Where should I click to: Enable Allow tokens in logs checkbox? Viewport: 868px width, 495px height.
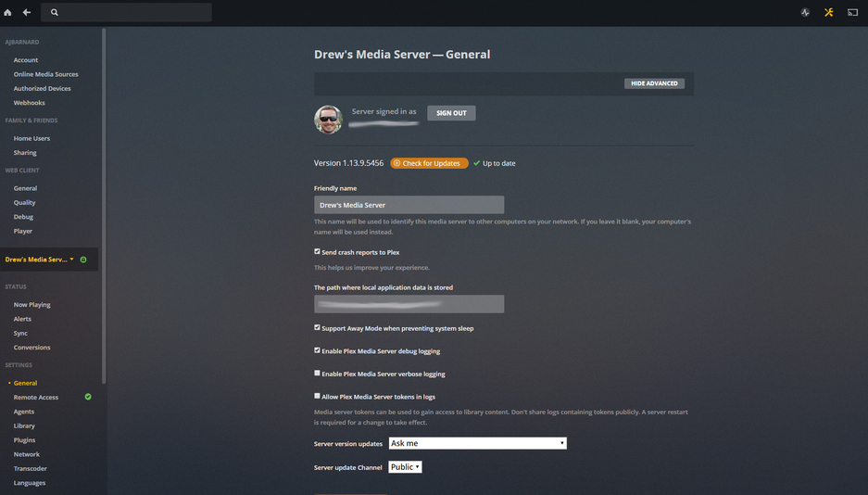point(317,396)
